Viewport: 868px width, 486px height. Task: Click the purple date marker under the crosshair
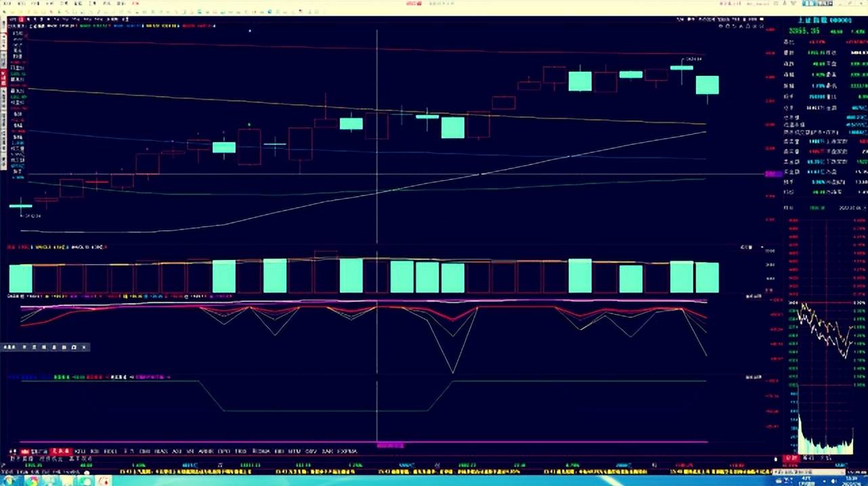pos(390,445)
